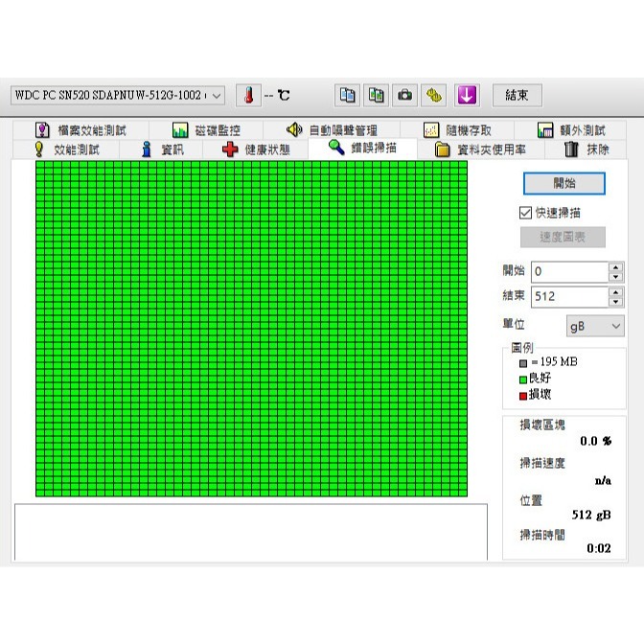Screen dimensions: 644x644
Task: Click the 512 gB position value
Action: [x=591, y=515]
